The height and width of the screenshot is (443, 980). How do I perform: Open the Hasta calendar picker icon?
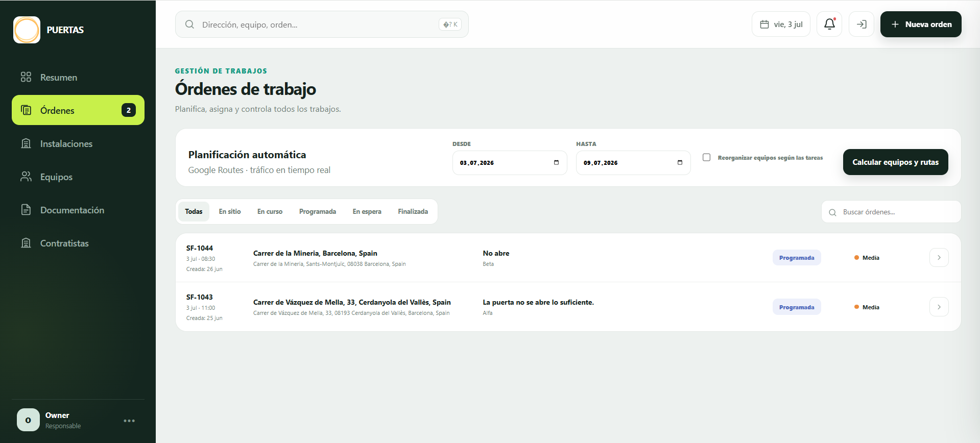(x=680, y=163)
